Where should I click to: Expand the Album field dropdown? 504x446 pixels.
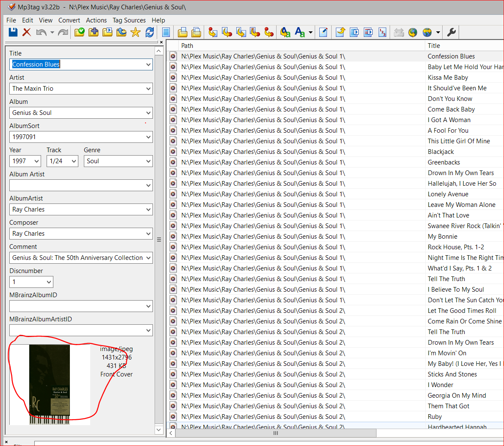coord(148,113)
